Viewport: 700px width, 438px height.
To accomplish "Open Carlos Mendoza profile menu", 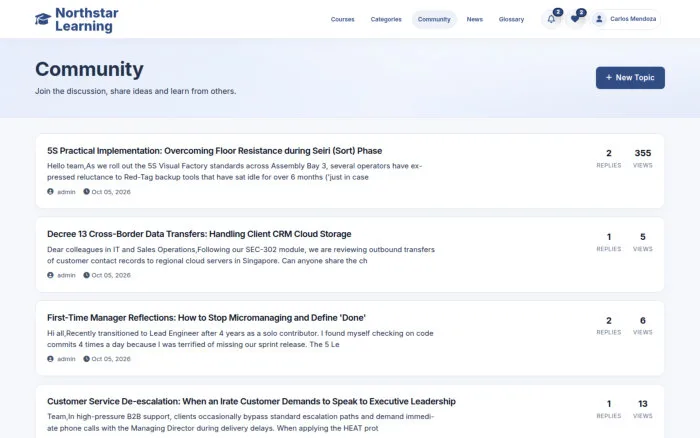I will 626,19.
